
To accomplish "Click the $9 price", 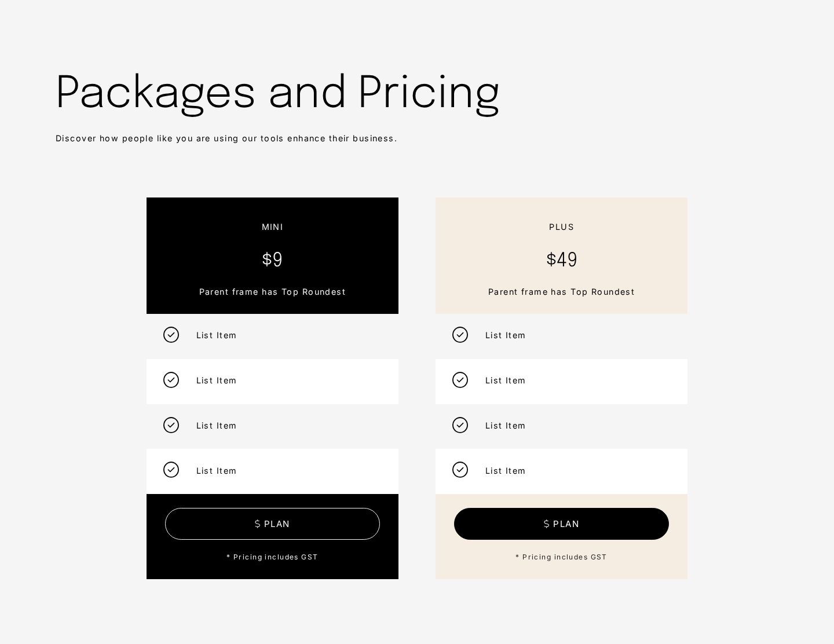I will click(272, 259).
